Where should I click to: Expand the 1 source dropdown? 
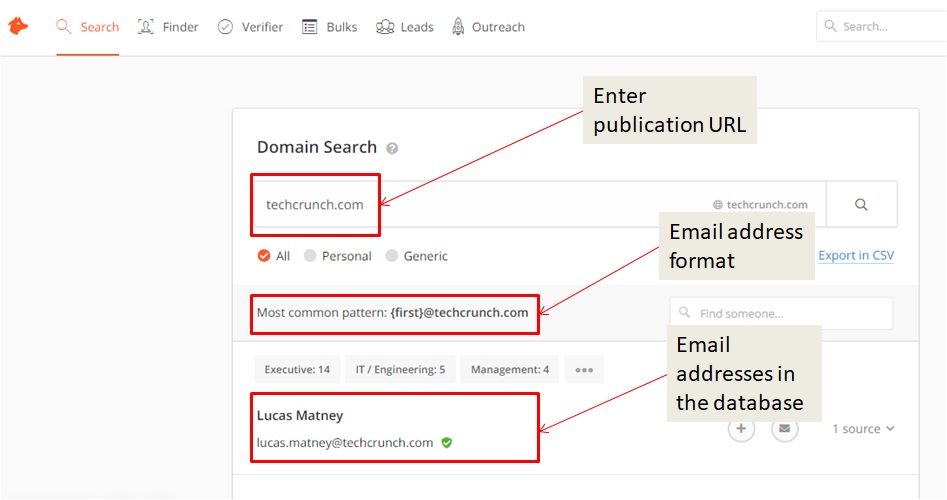863,429
